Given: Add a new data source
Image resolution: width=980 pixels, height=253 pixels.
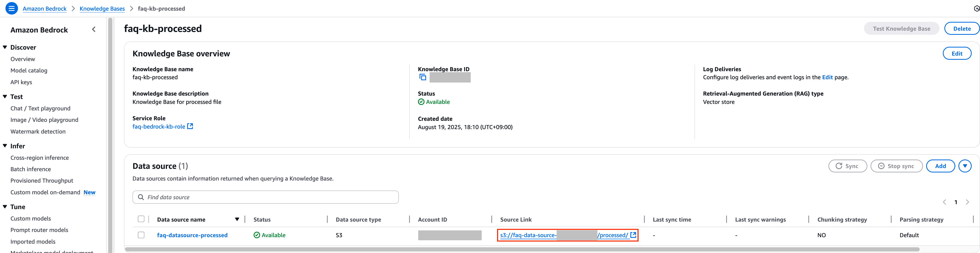Looking at the screenshot, I should click(940, 166).
